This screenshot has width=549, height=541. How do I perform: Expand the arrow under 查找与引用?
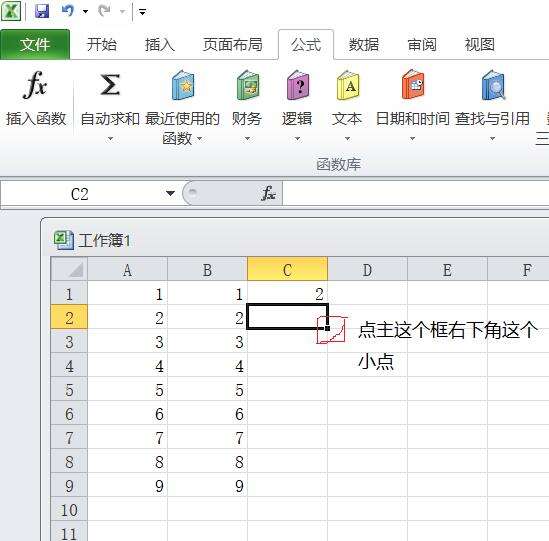click(492, 139)
